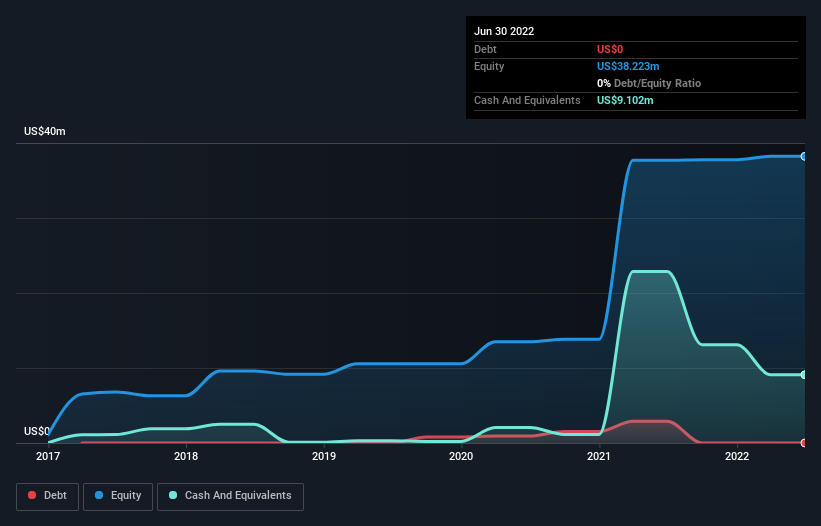Image resolution: width=821 pixels, height=526 pixels.
Task: Click the 2017 x-axis label
Action: (x=48, y=456)
